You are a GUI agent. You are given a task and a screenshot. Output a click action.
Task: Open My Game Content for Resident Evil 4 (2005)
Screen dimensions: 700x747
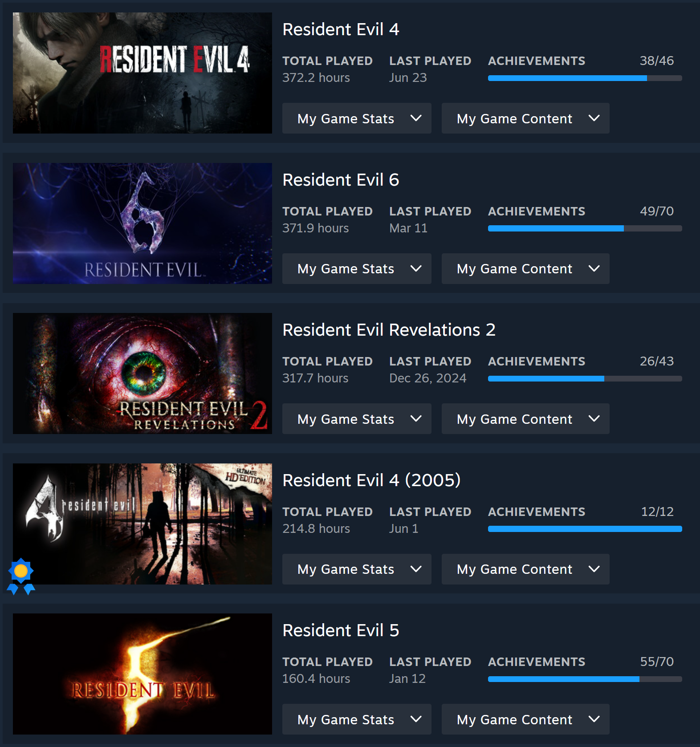click(x=525, y=569)
